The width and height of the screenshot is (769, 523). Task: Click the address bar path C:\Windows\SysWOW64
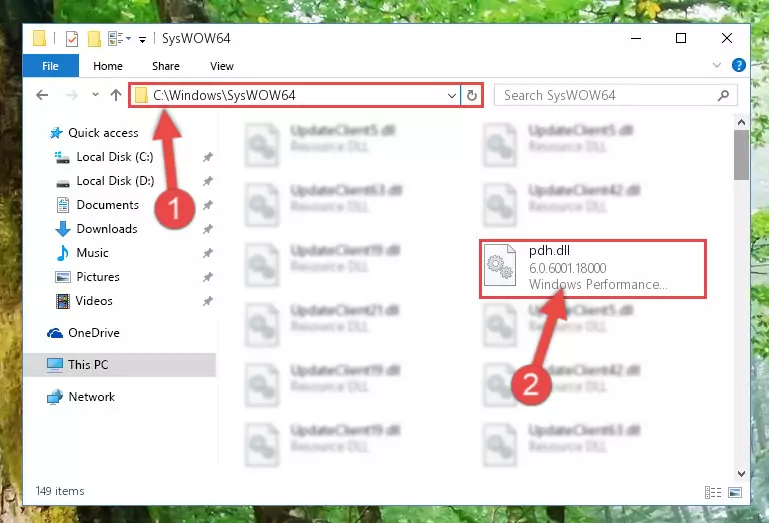(224, 95)
